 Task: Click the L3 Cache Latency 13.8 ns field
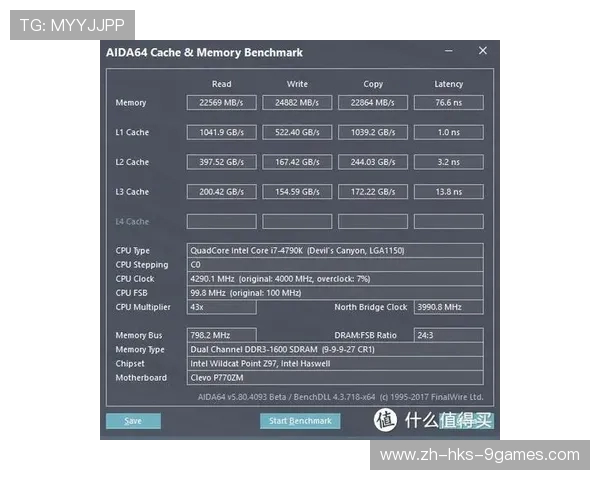(448, 191)
